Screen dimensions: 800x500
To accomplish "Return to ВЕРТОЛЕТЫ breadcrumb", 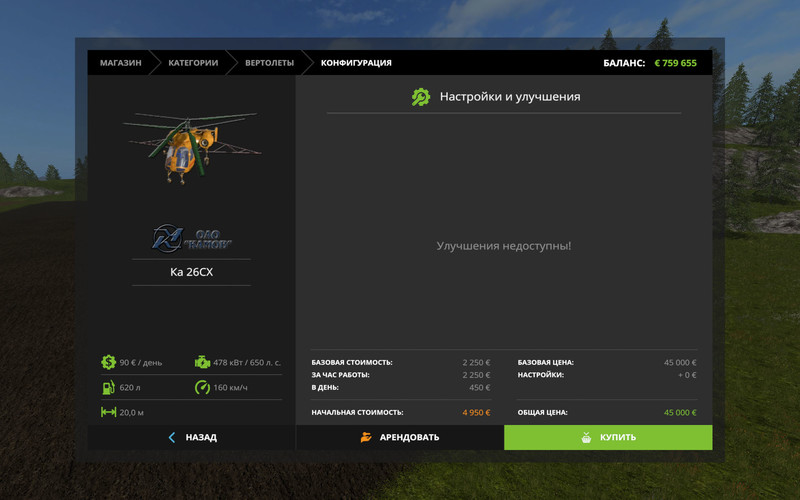I will coord(270,63).
